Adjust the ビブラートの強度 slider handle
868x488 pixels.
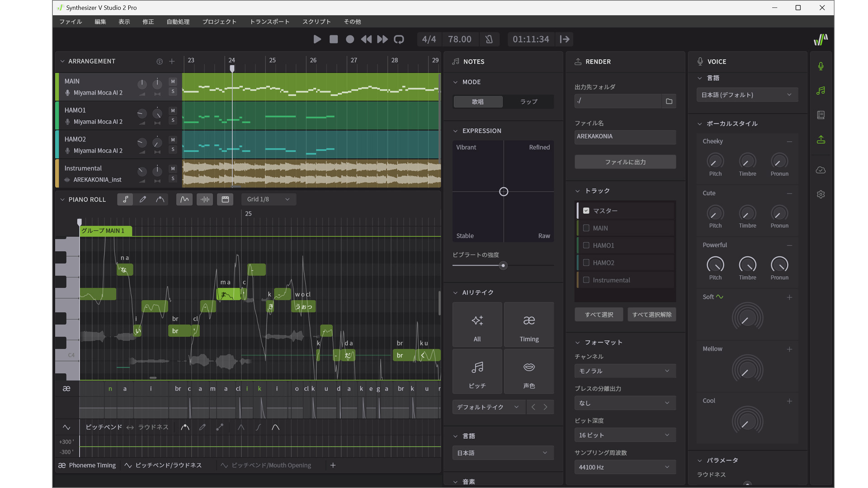click(x=503, y=266)
